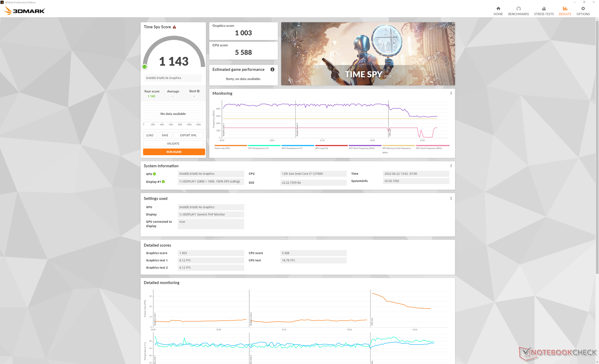Click the Time Spy score warning triangle
Screen dimensions: 599x364
coord(174,27)
